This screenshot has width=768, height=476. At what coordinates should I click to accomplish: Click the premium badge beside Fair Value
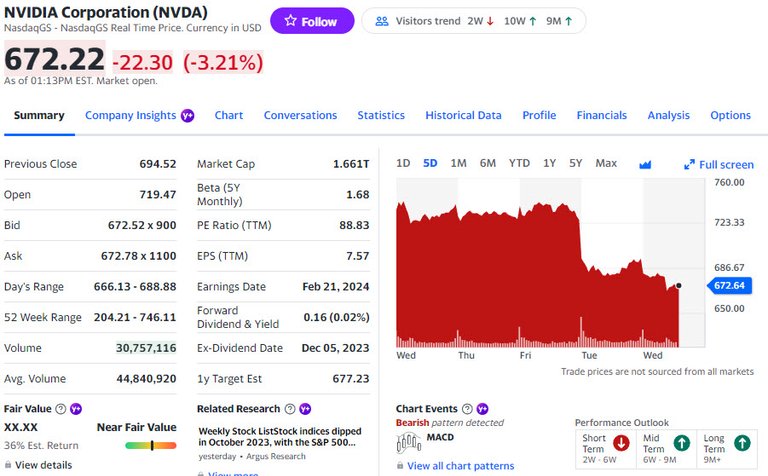point(75,408)
